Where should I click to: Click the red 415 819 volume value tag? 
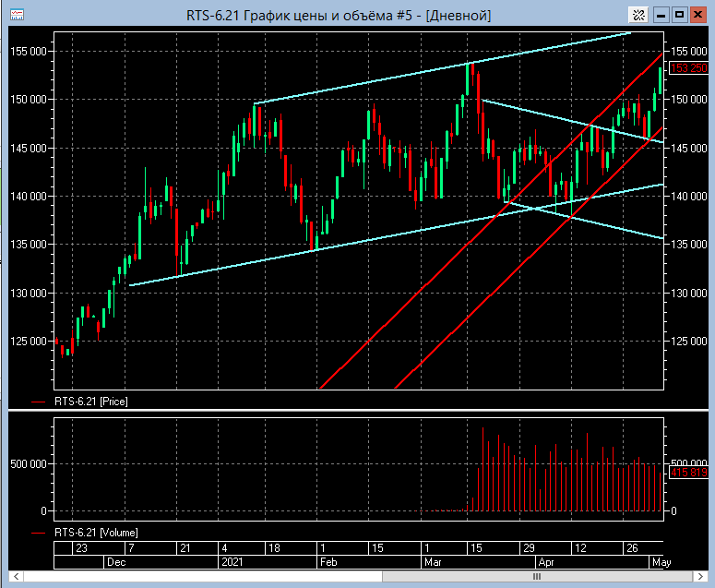(x=688, y=472)
